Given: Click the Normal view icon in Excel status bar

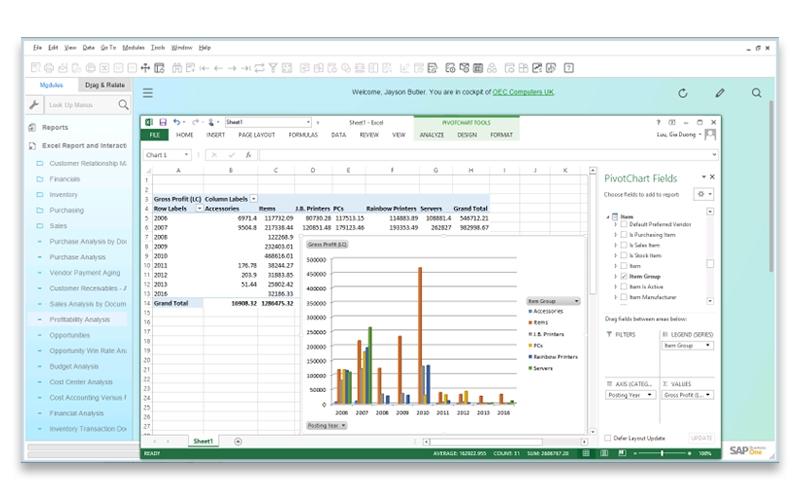Looking at the screenshot, I should point(586,453).
